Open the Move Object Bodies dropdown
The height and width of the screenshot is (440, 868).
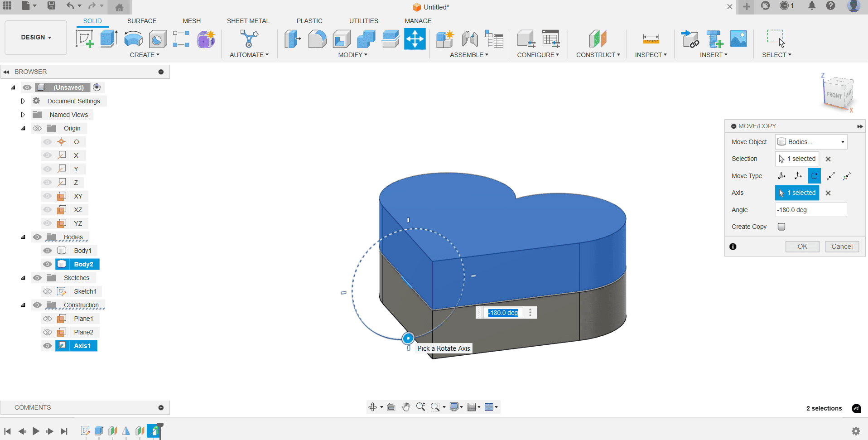tap(811, 142)
